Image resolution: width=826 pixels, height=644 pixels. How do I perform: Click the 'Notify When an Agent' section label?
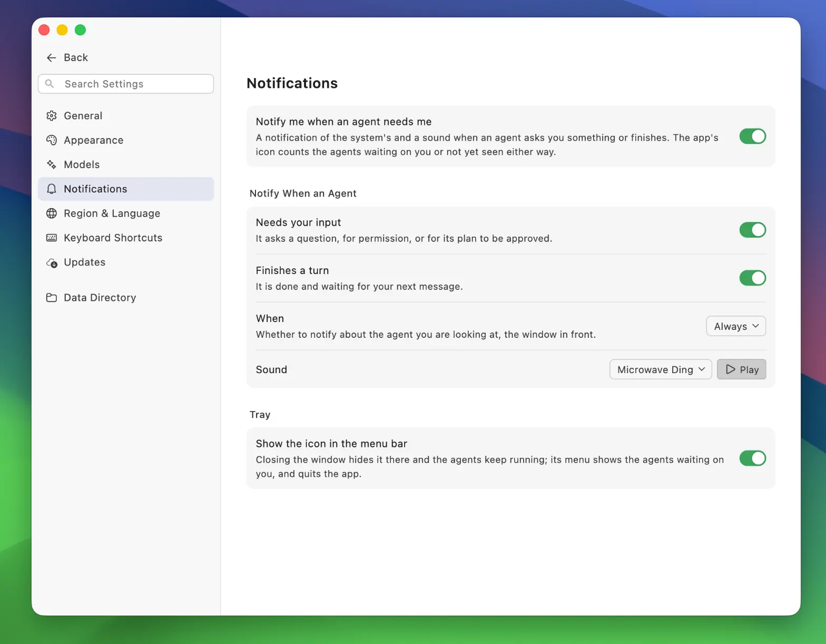point(303,193)
